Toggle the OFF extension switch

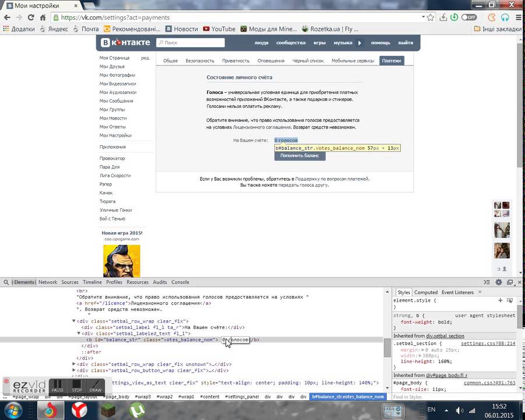(x=469, y=17)
